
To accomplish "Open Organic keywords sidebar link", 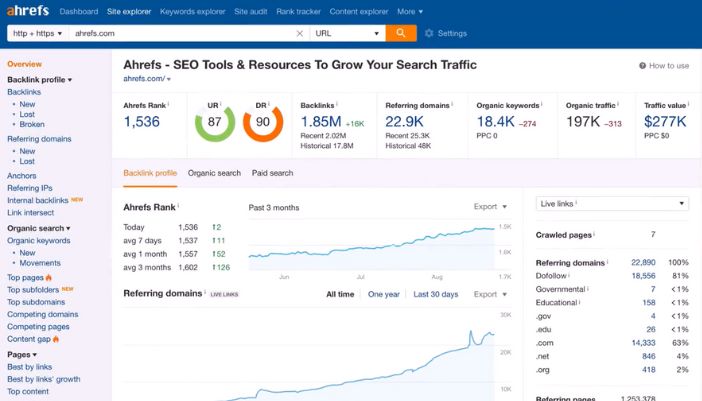I will point(39,241).
